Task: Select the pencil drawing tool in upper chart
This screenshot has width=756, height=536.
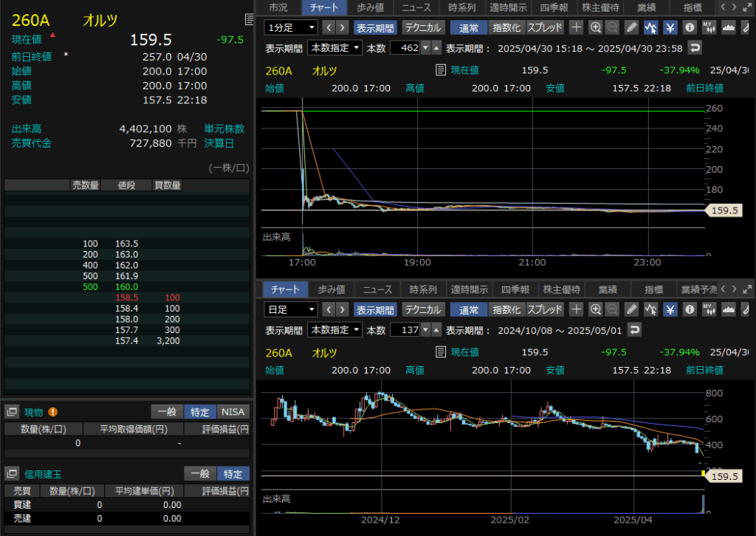Action: click(x=632, y=28)
